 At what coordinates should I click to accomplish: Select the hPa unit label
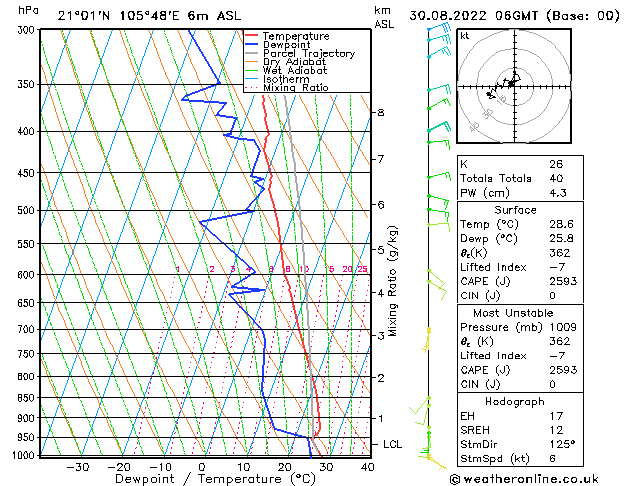point(29,11)
